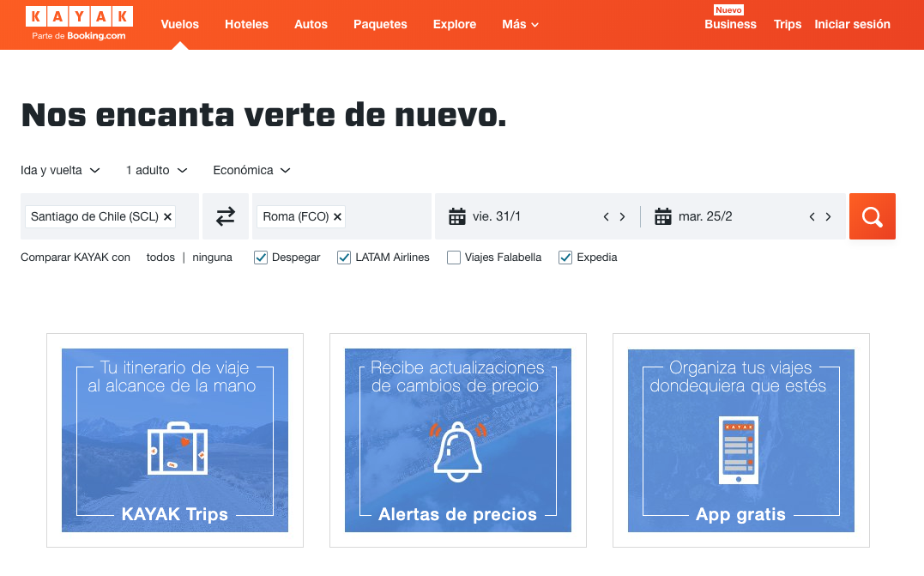
Task: Open the search flights magnifying glass button
Action: [x=872, y=216]
